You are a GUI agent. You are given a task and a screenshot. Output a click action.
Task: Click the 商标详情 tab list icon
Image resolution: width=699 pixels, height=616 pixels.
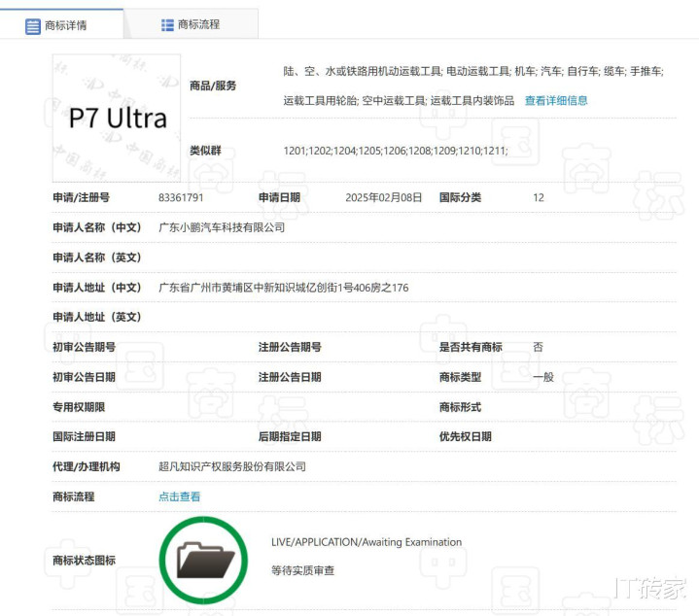point(33,25)
